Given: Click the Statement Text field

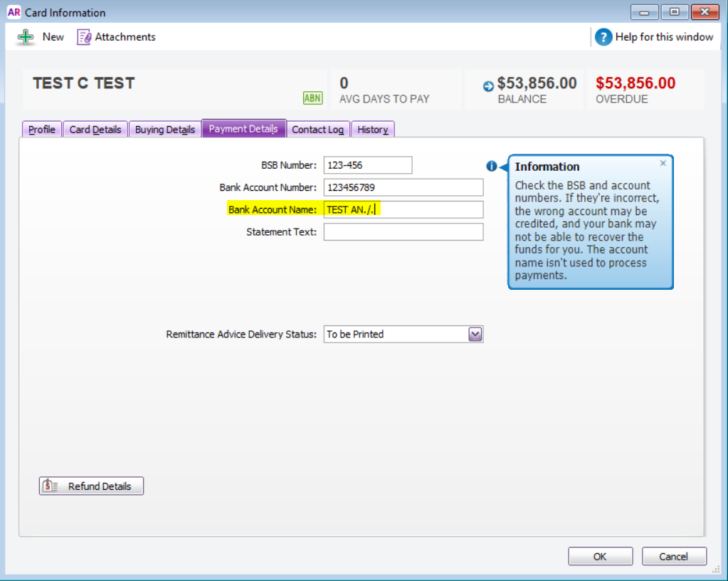Looking at the screenshot, I should [403, 232].
